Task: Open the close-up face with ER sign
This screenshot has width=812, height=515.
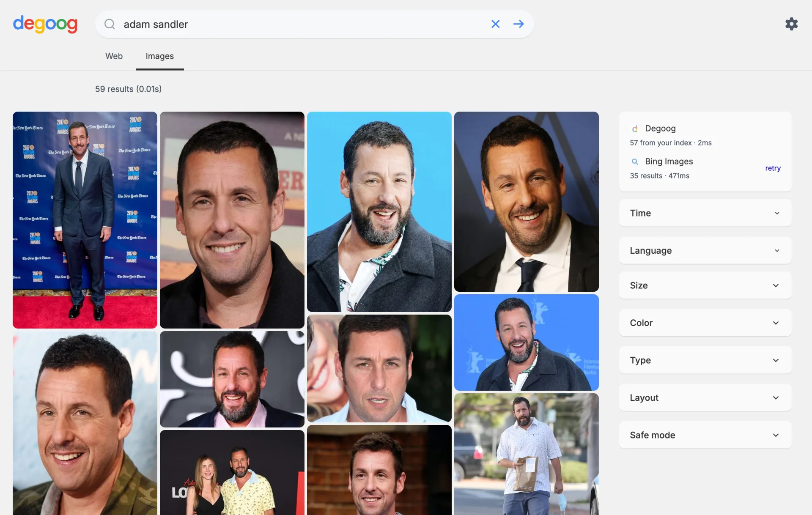Action: pyautogui.click(x=232, y=220)
